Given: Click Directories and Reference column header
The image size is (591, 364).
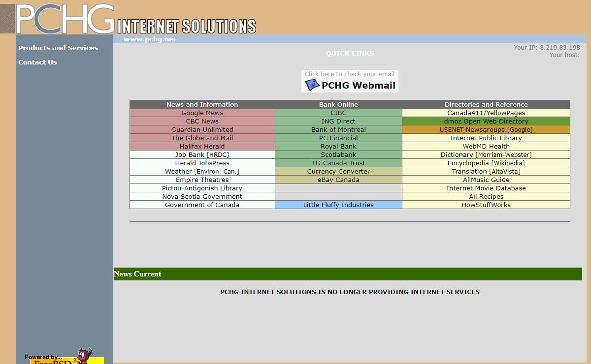Looking at the screenshot, I should pyautogui.click(x=486, y=105).
